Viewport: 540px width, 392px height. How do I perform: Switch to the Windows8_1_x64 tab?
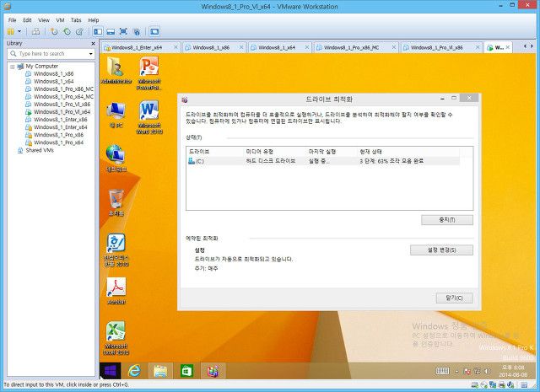pos(277,47)
